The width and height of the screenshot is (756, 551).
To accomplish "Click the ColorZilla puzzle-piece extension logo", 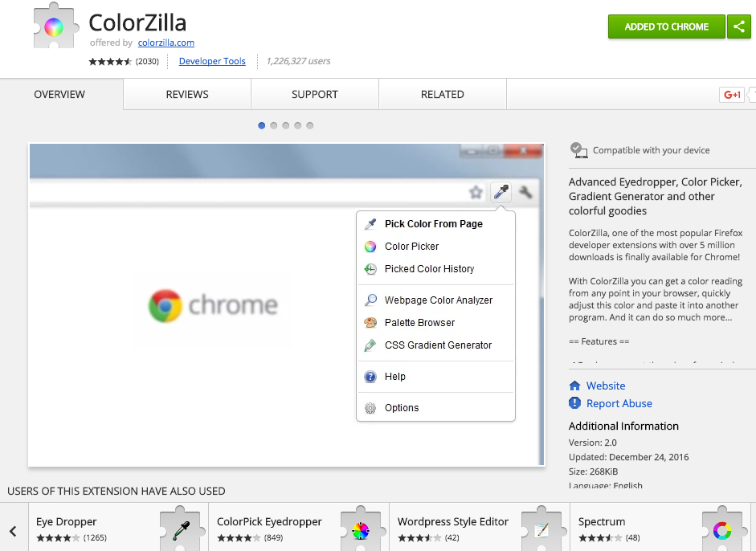I will (x=55, y=27).
